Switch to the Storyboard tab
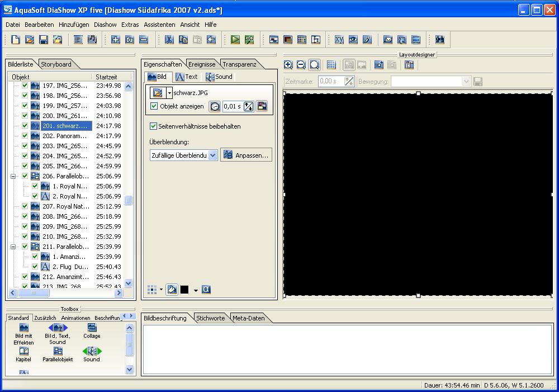Viewport: 559px width, 392px height. click(x=56, y=64)
